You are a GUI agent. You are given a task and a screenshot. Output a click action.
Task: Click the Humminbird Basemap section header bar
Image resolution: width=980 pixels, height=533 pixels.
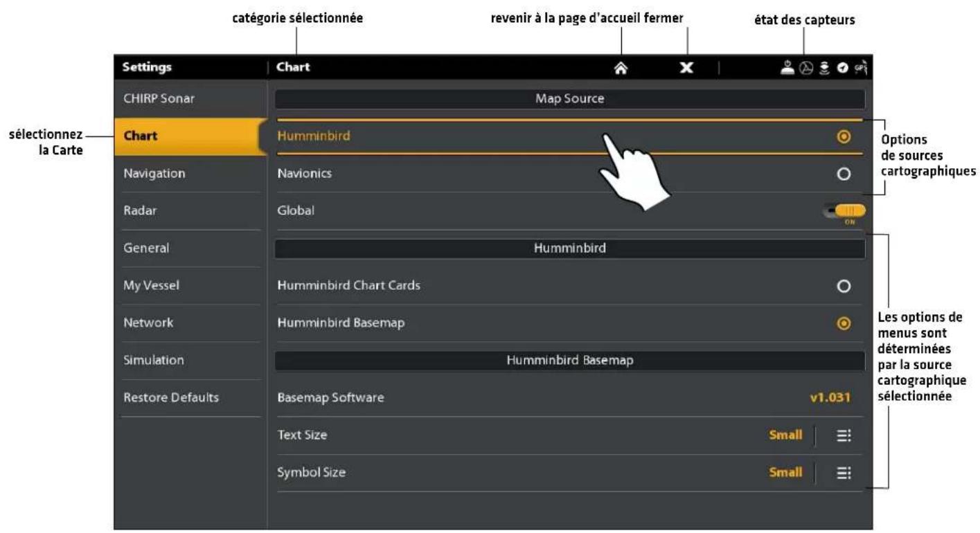click(x=570, y=361)
